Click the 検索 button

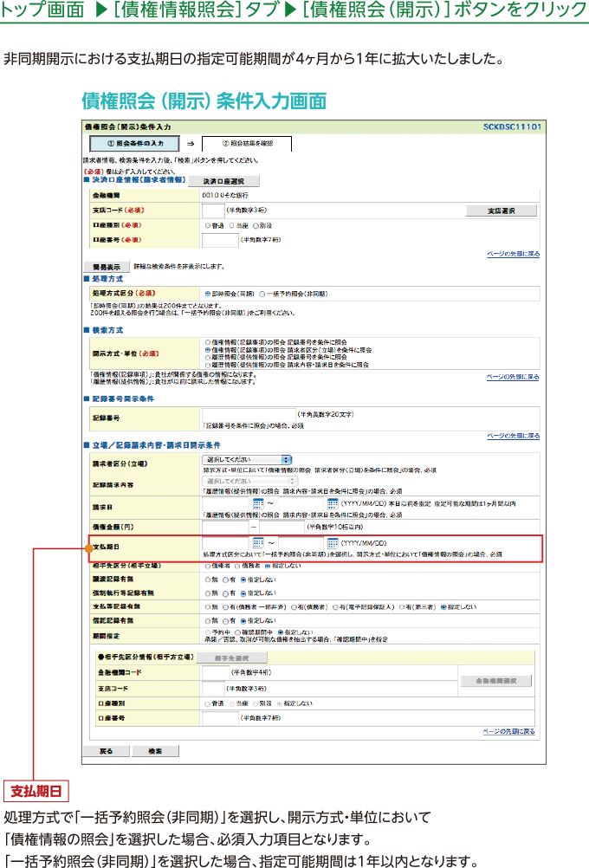(156, 751)
